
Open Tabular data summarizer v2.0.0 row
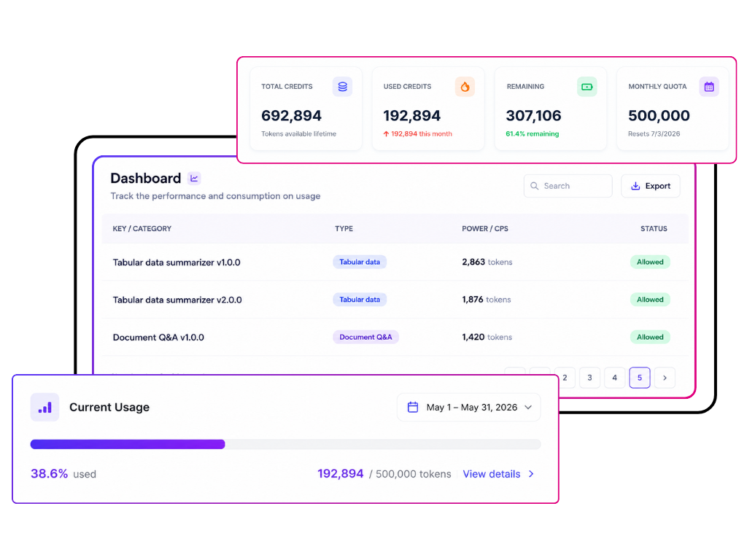395,300
